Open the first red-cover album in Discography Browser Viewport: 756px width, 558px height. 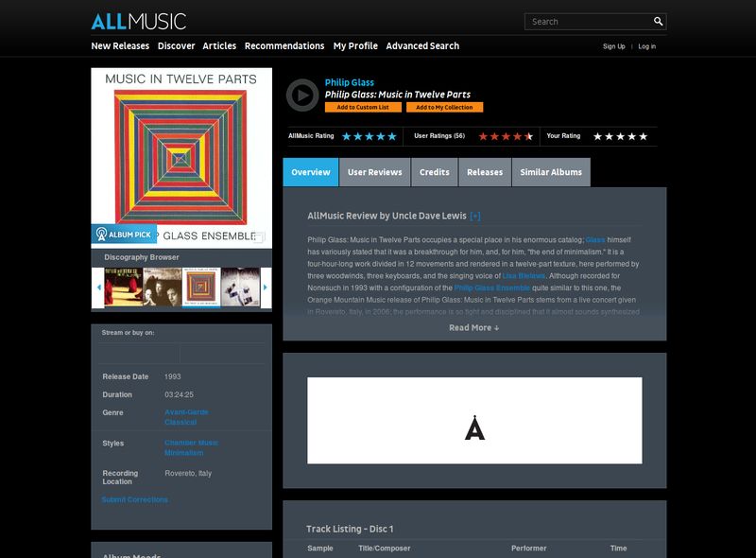(x=124, y=288)
